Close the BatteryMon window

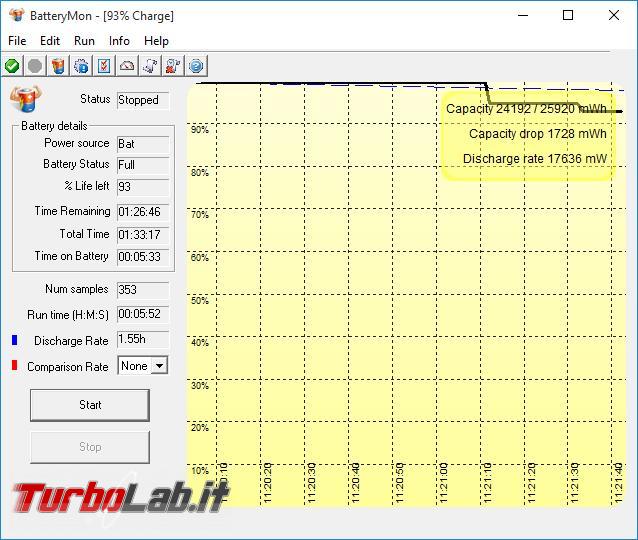click(614, 15)
